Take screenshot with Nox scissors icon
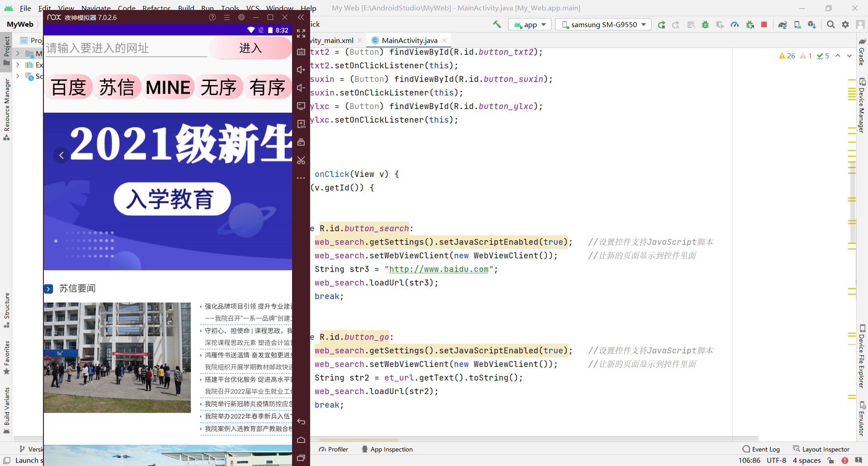Viewport: 868px width, 466px height. click(x=301, y=160)
